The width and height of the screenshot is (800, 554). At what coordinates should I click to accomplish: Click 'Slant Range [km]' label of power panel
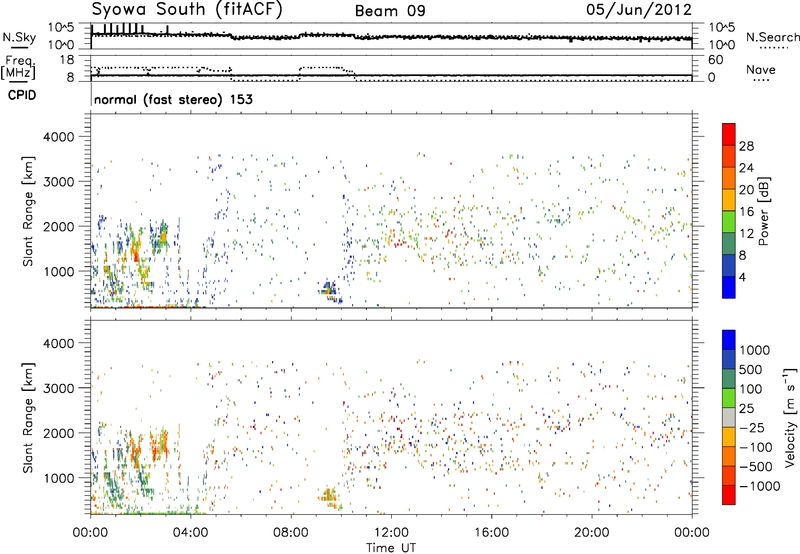(28, 211)
